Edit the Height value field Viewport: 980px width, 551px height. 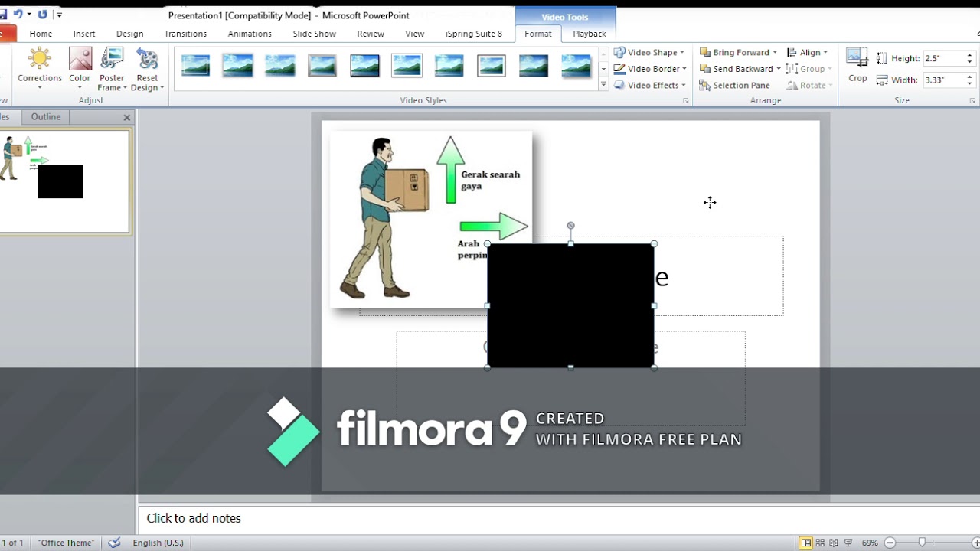(x=943, y=58)
